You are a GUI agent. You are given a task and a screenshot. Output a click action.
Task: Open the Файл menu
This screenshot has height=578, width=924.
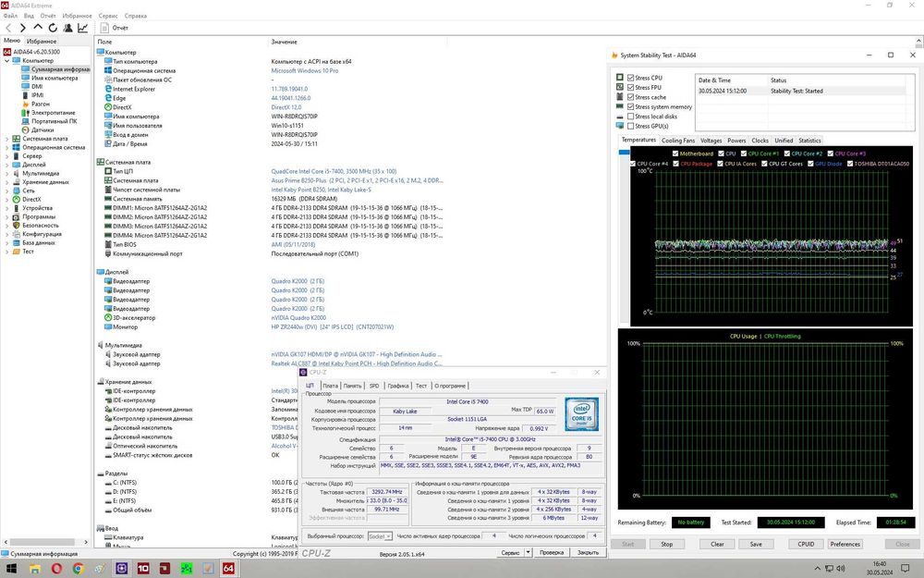point(10,16)
